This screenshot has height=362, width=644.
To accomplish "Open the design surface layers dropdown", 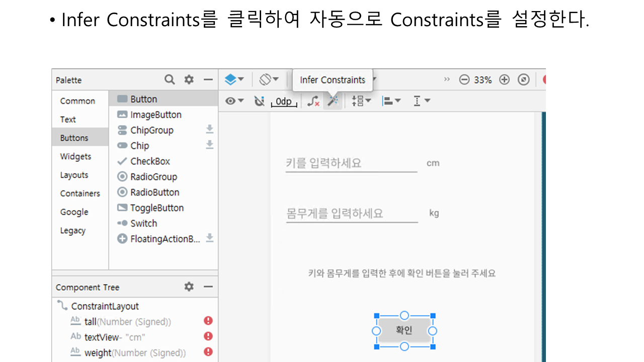I will 234,79.
